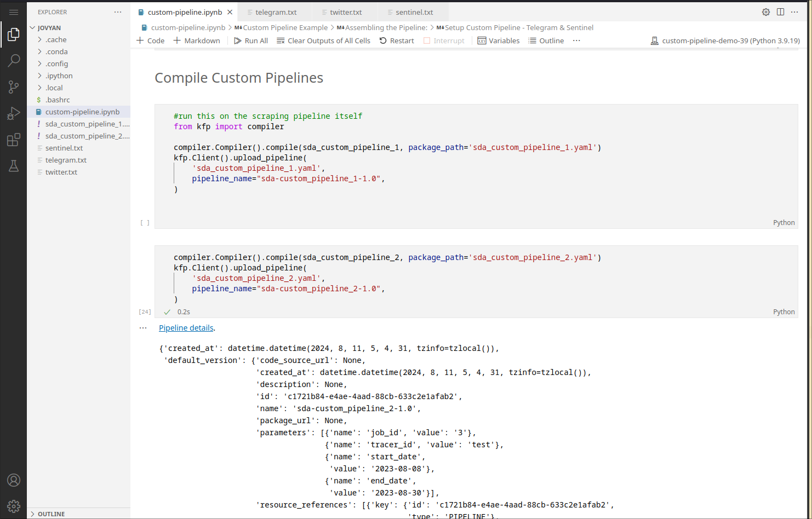Screen dimensions: 812x519
Task: Add a new Markdown cell
Action: tap(197, 41)
